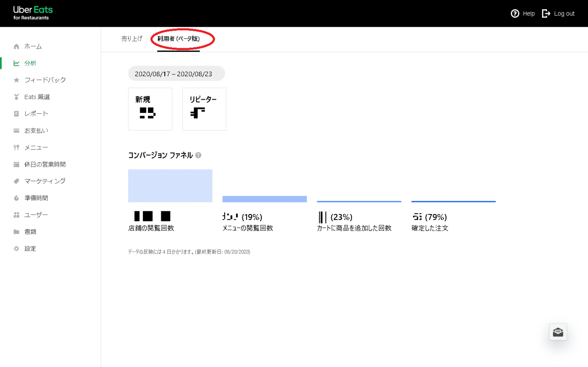588x367 pixels.
Task: Click the chart icon beside 分析
Action: pos(17,63)
